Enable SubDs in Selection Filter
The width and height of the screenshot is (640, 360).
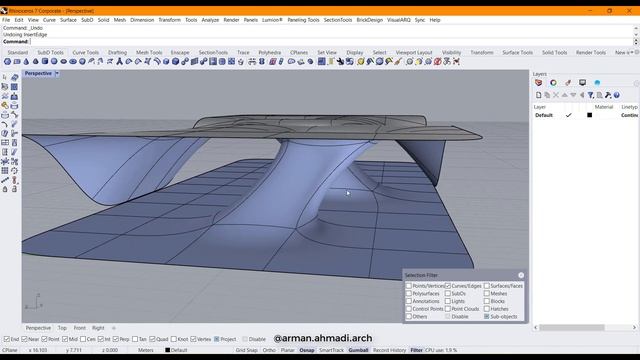pos(448,293)
